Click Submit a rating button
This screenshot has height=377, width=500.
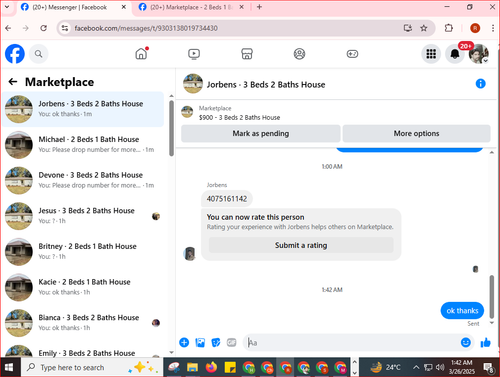pyautogui.click(x=301, y=245)
